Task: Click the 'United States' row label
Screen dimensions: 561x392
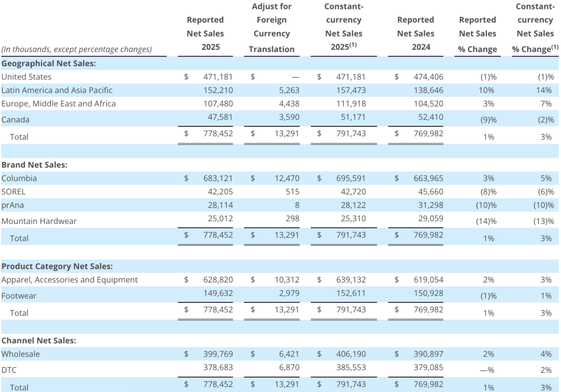Action: click(26, 77)
